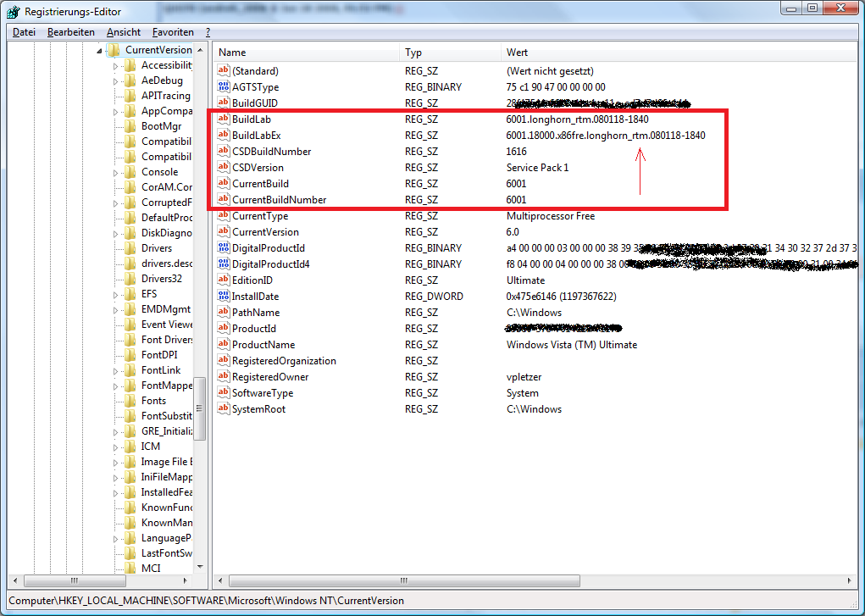Expand the Image File Execution key node
Viewport: 865px width, 616px height.
click(x=115, y=463)
